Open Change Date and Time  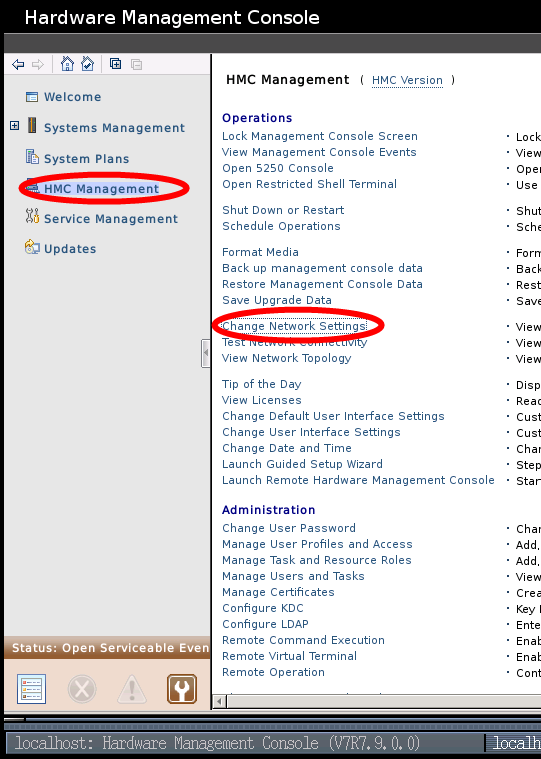(287, 448)
